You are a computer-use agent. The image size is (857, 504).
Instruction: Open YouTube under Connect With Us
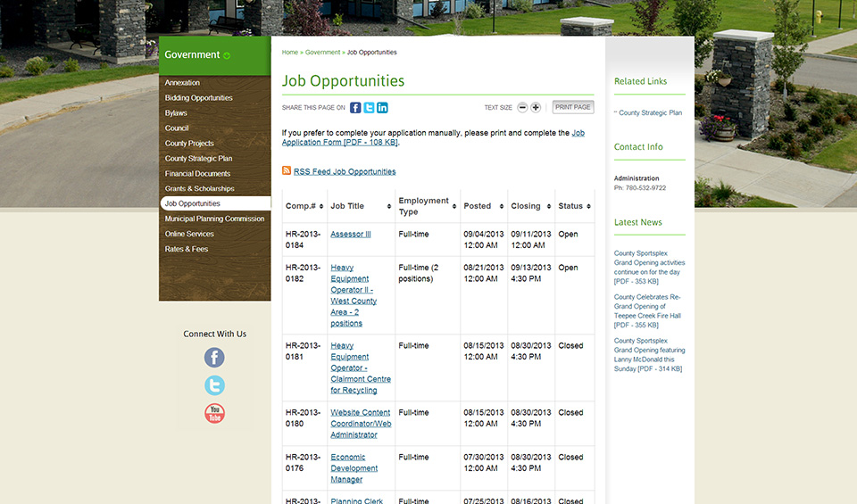(x=214, y=413)
